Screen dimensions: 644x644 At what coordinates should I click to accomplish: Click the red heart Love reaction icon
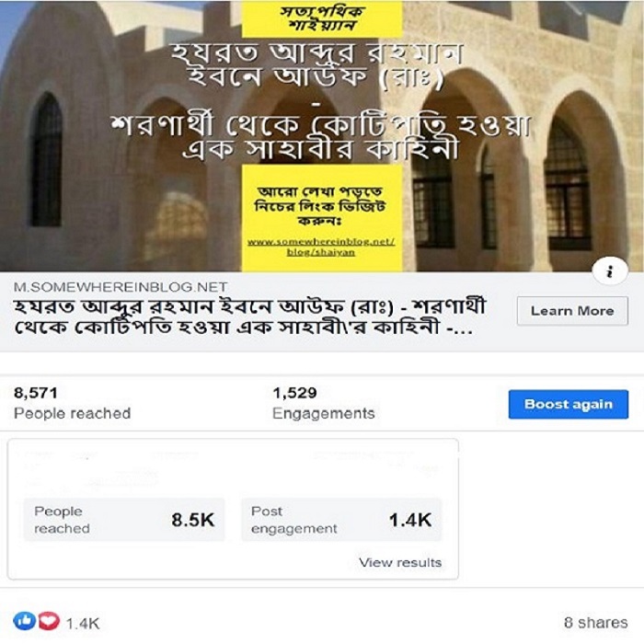click(x=49, y=621)
